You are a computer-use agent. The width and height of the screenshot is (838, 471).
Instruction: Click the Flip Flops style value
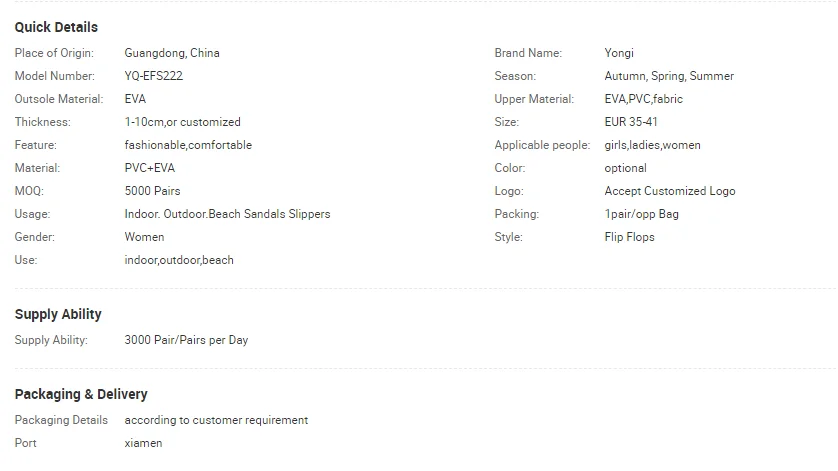click(630, 237)
